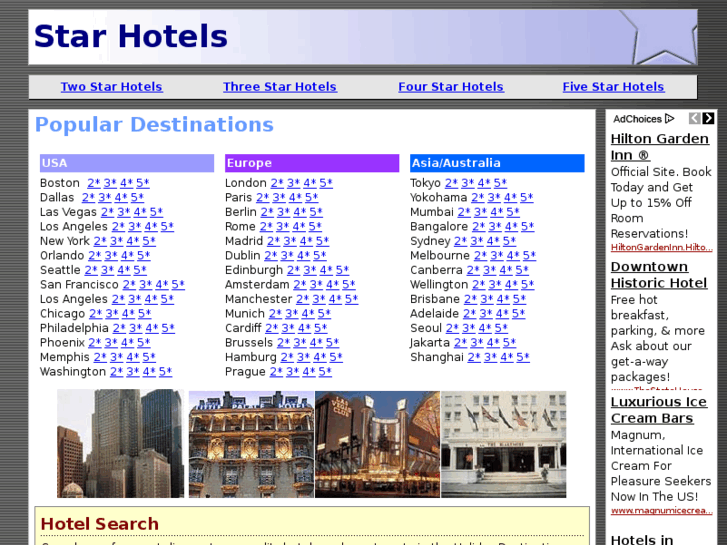The height and width of the screenshot is (545, 727).
Task: Click the Star Hotels site title
Action: 131,36
